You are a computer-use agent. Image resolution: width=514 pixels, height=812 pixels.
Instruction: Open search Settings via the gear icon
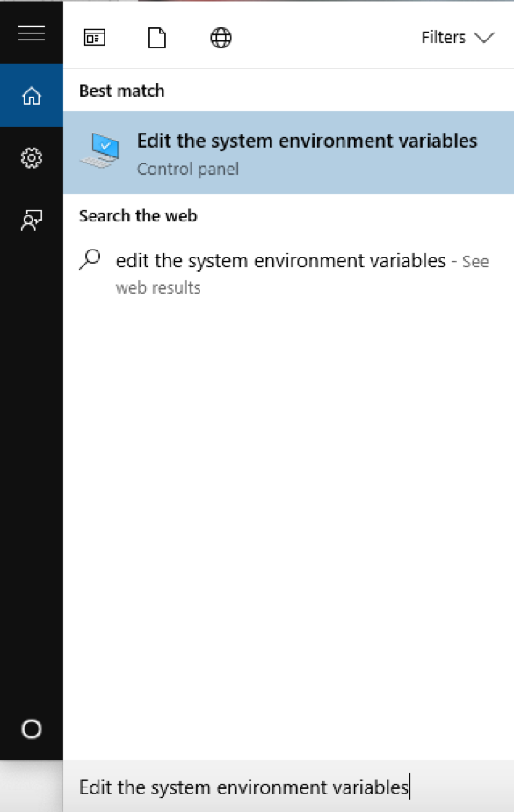coord(32,158)
